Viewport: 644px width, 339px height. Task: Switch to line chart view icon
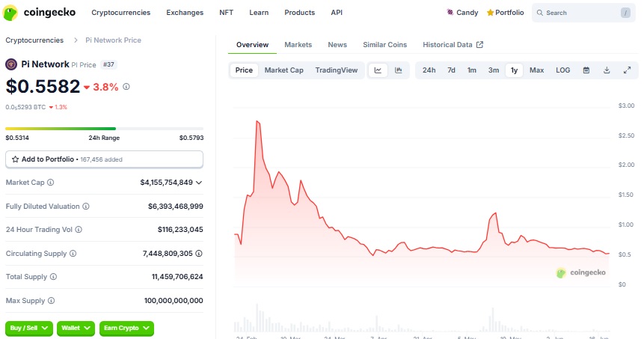[378, 70]
